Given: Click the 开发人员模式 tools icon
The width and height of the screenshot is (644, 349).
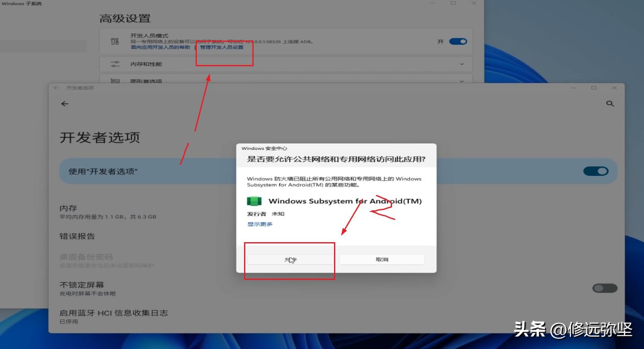Looking at the screenshot, I should 115,41.
